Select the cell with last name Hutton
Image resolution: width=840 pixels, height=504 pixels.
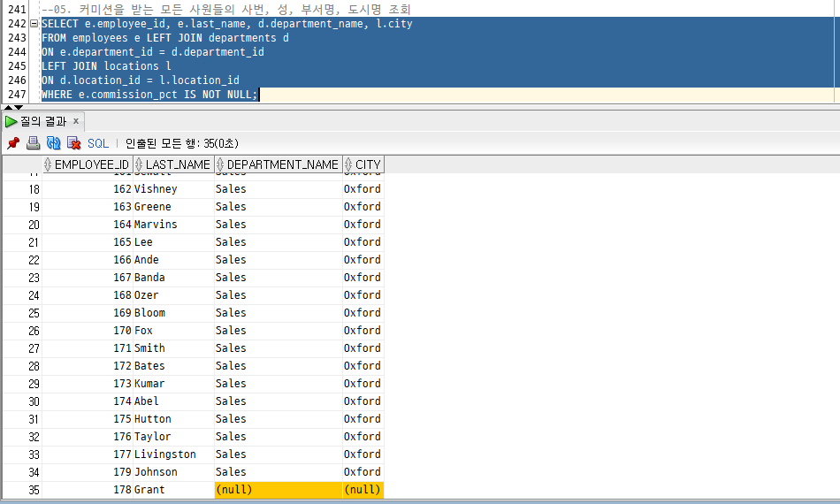(x=173, y=419)
